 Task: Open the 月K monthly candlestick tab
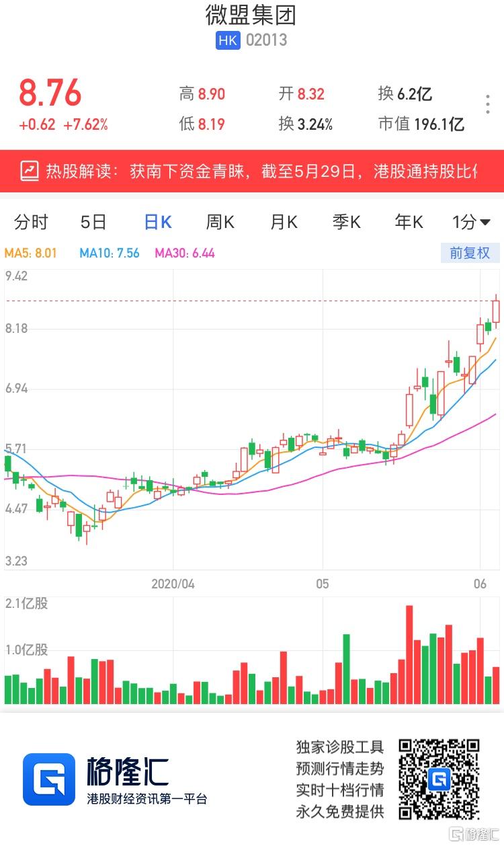(x=284, y=222)
